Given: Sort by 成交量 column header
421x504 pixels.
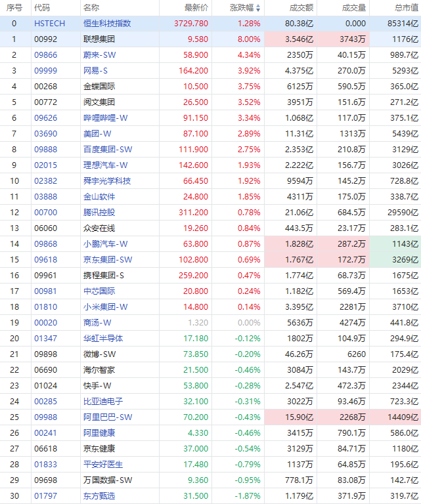Looking at the screenshot, I should tap(354, 8).
